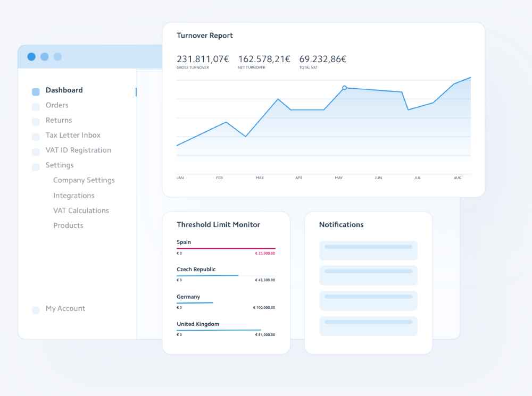Select the Returns square icon
532x396 pixels.
tap(36, 122)
